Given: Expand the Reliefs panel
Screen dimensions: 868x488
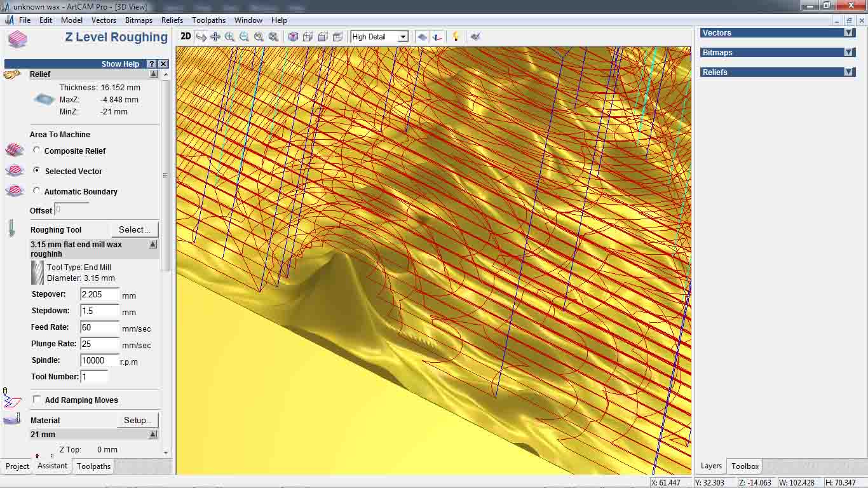Looking at the screenshot, I should [x=849, y=72].
